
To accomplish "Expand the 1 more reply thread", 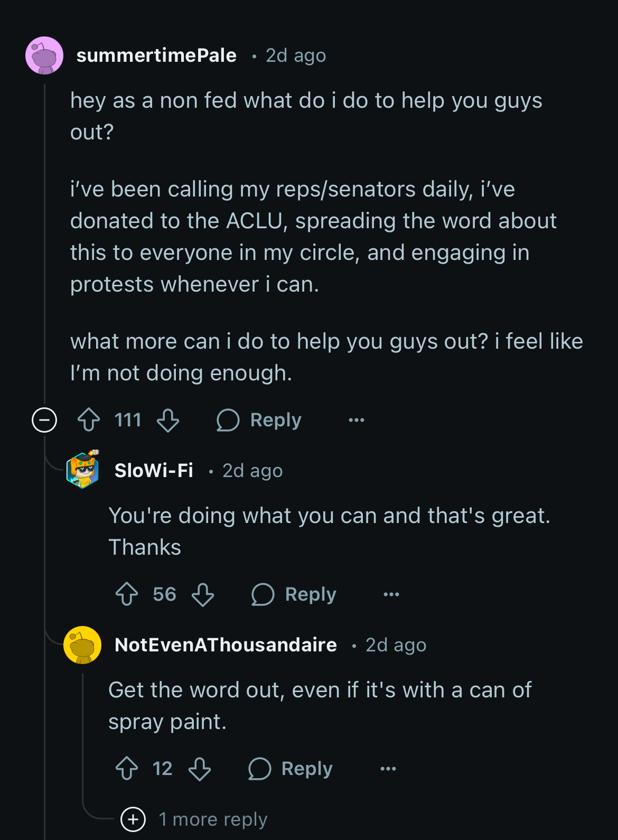I will (x=133, y=819).
